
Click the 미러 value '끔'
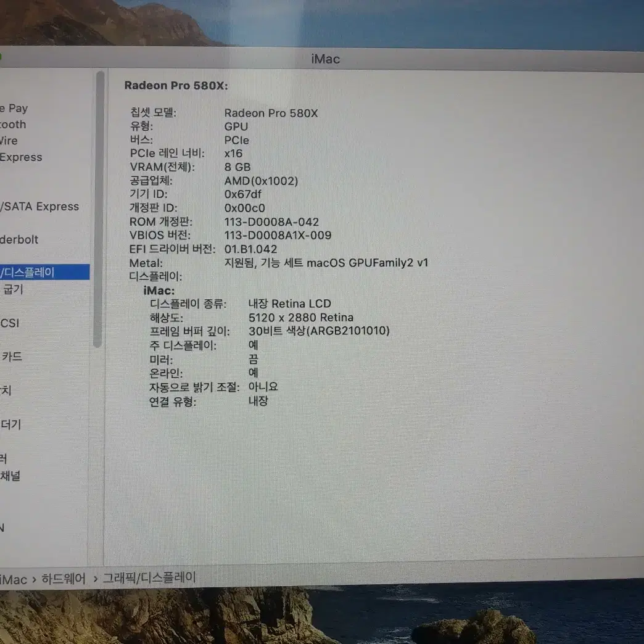[x=254, y=360]
